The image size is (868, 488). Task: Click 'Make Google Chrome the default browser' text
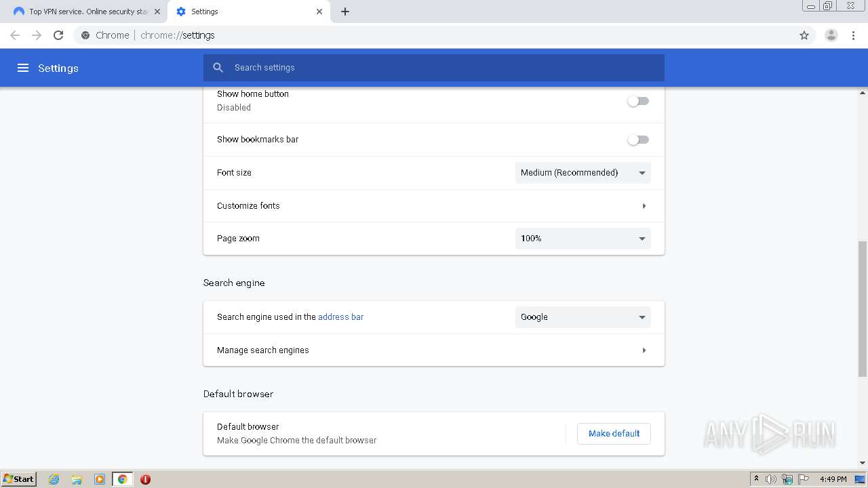click(x=296, y=441)
